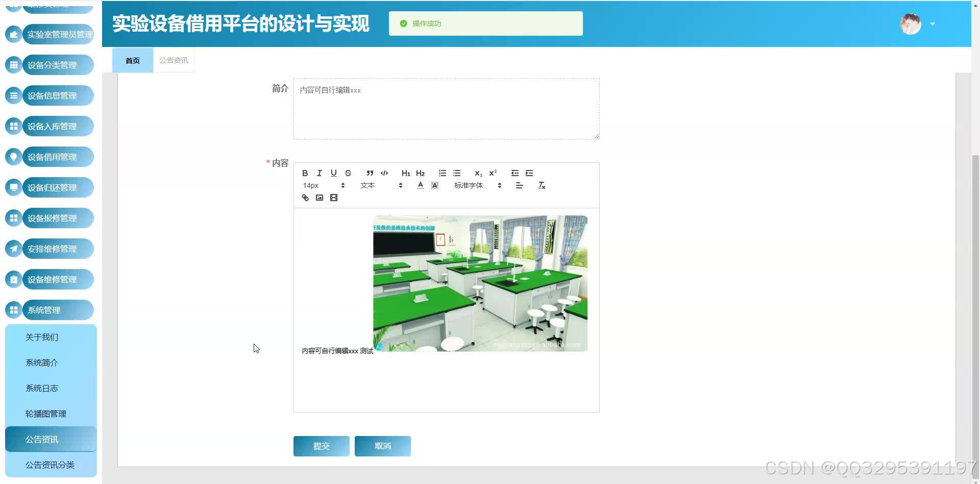
Task: Apply strikethrough to selected text
Action: pyautogui.click(x=348, y=173)
